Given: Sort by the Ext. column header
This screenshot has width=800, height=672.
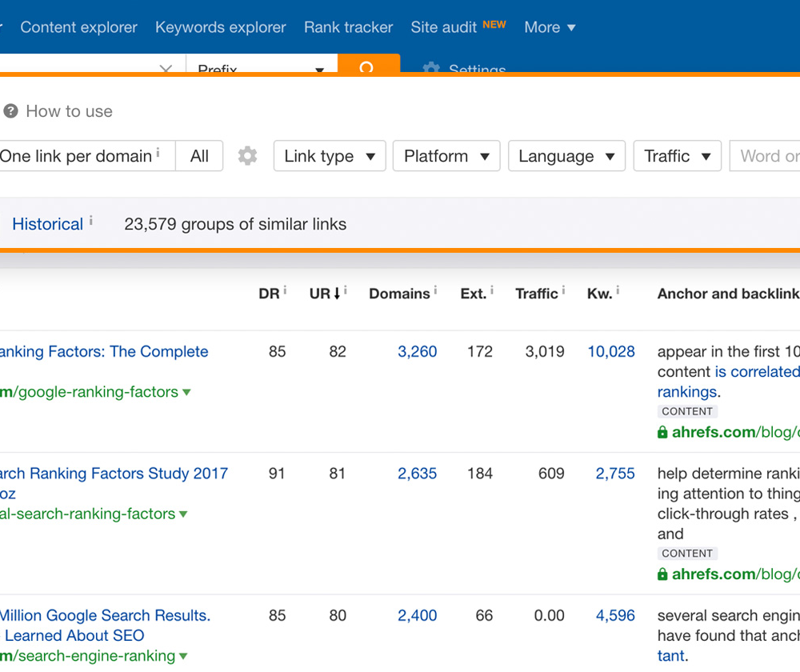Looking at the screenshot, I should point(474,294).
